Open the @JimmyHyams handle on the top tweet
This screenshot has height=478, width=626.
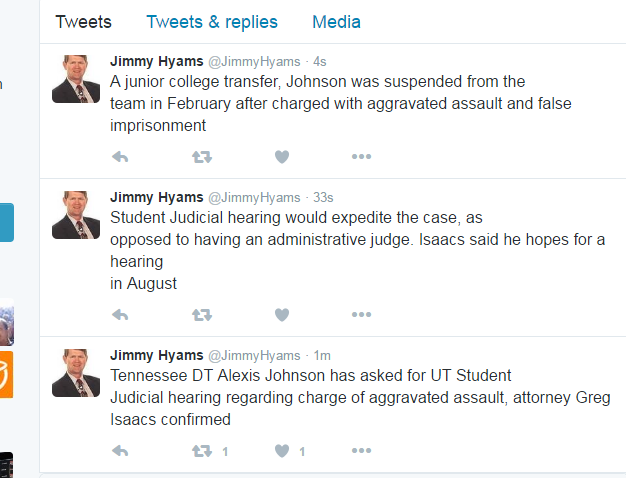(x=254, y=61)
